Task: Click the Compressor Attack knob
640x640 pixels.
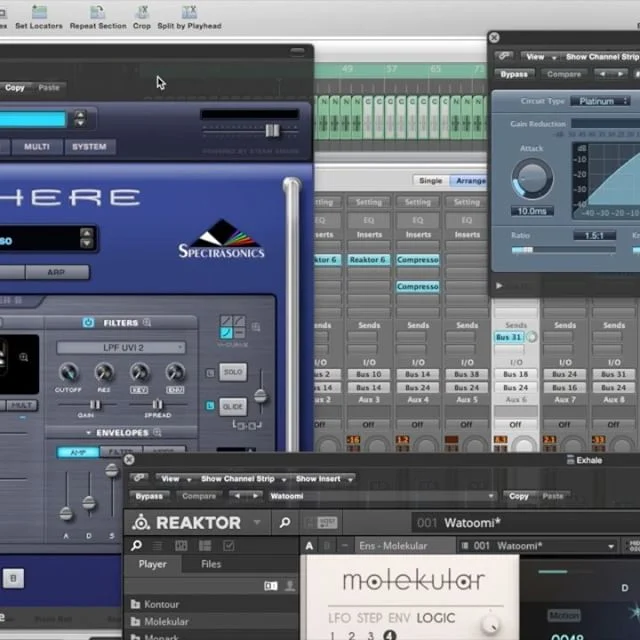Action: point(532,179)
